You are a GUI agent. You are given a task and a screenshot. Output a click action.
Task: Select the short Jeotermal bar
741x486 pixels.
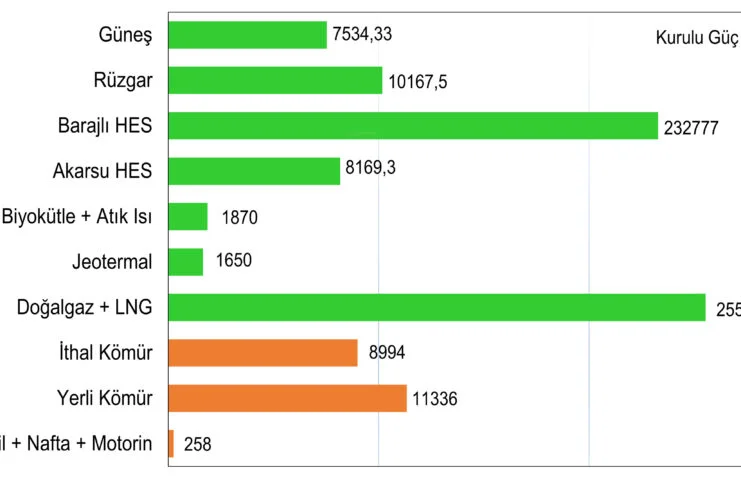tap(186, 262)
